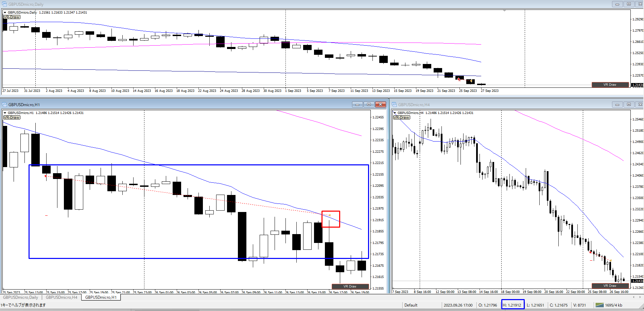644x311 pixels.
Task: Click the L: 1.21651 status value
Action: (x=536, y=305)
